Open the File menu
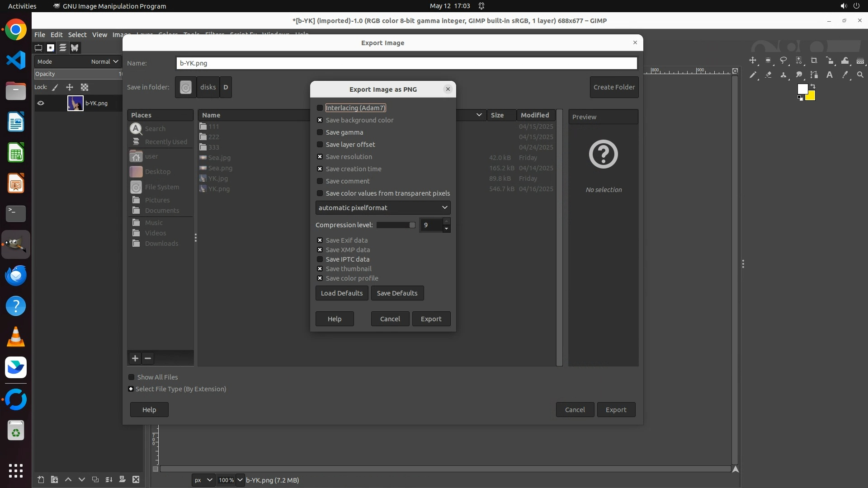This screenshot has height=488, width=868. coord(40,35)
